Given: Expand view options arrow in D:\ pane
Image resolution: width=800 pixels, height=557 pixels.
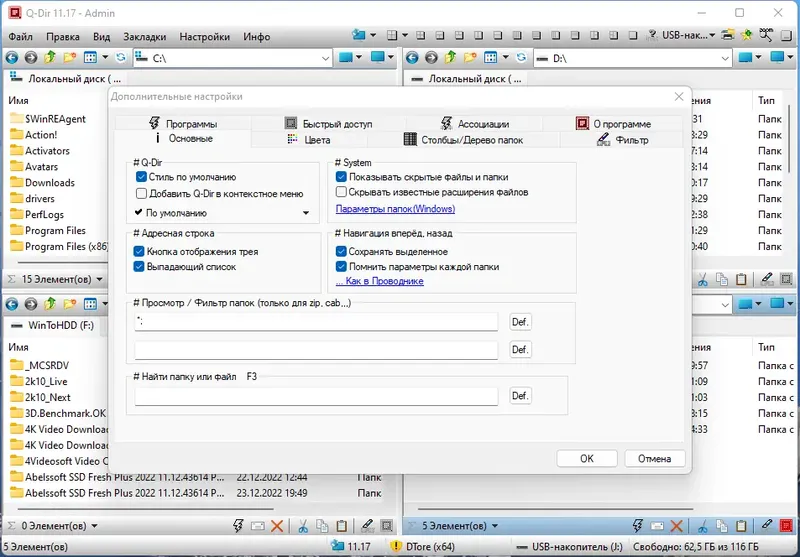Looking at the screenshot, I should coord(506,58).
